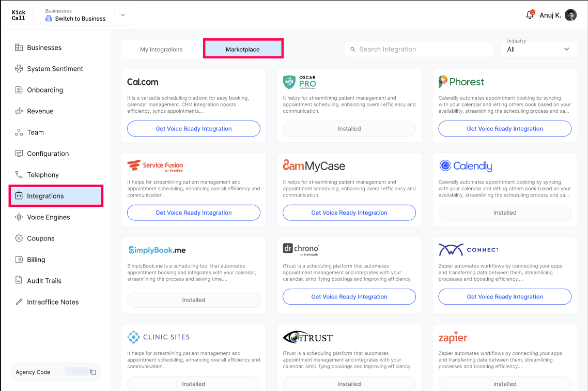Click the Clinic Sites logo

point(158,337)
